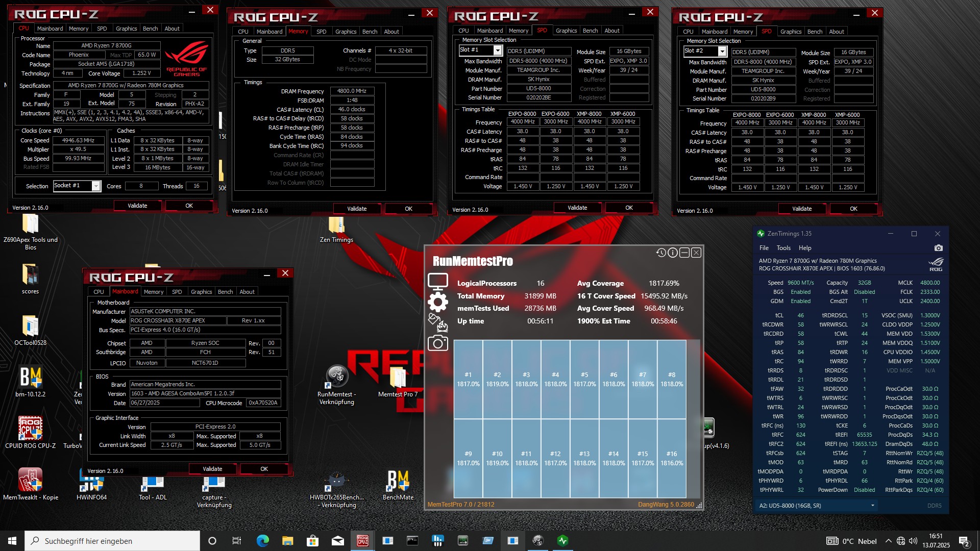Open File Explorer from taskbar
The height and width of the screenshot is (551, 980).
[x=287, y=541]
